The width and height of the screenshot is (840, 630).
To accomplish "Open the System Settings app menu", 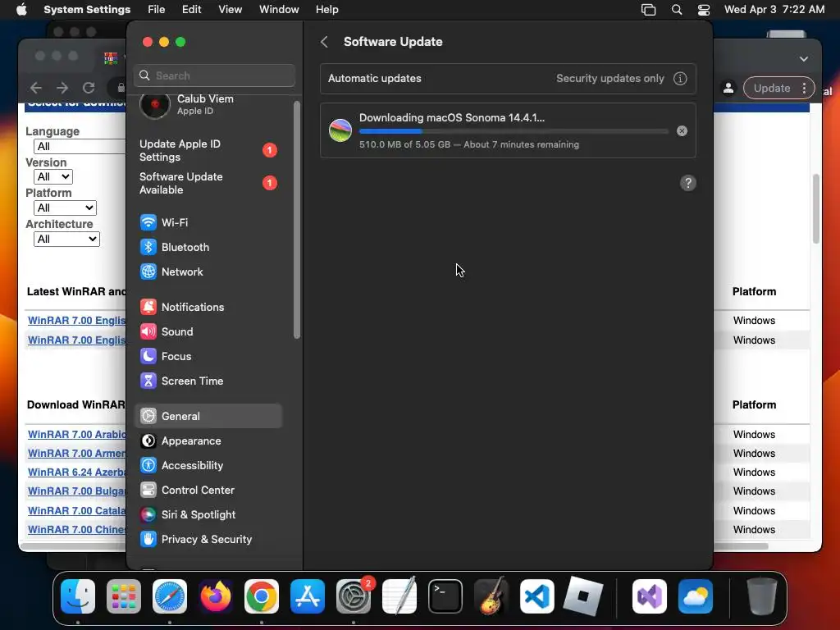I will pyautogui.click(x=87, y=10).
